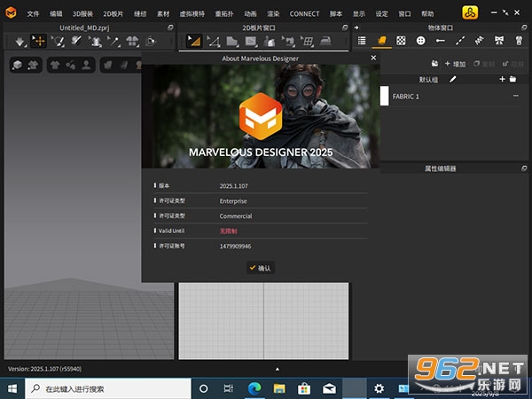Open the bow Trim tab icon
This screenshot has width=532, height=399.
pos(499,41)
